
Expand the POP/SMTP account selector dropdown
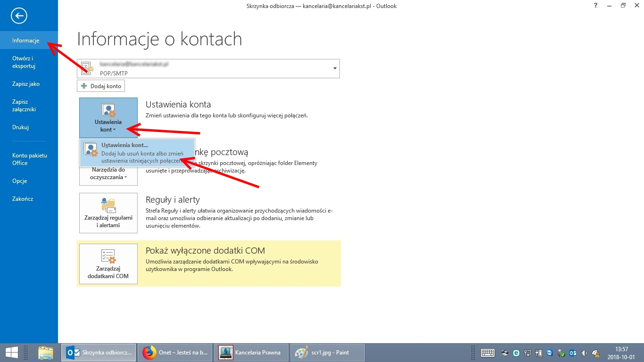click(x=335, y=68)
